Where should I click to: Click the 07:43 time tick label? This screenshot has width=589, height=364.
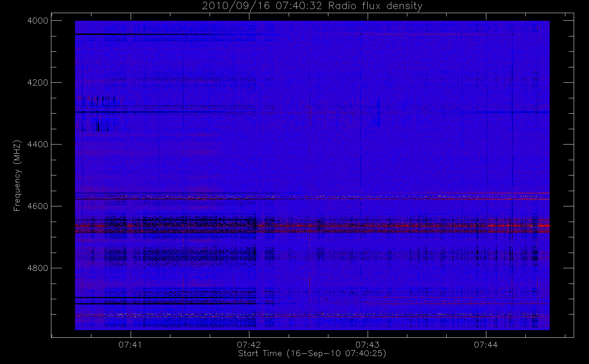pos(368,345)
